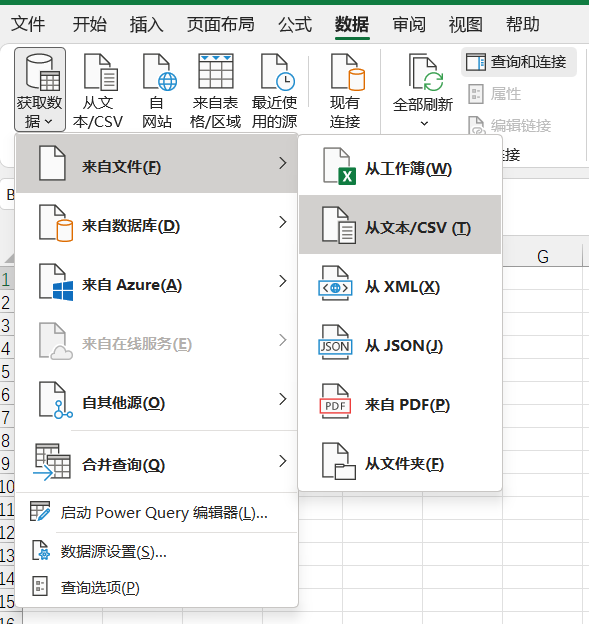The image size is (589, 624).
Task: Click the 来自文件(F) menu icon
Action: click(52, 163)
